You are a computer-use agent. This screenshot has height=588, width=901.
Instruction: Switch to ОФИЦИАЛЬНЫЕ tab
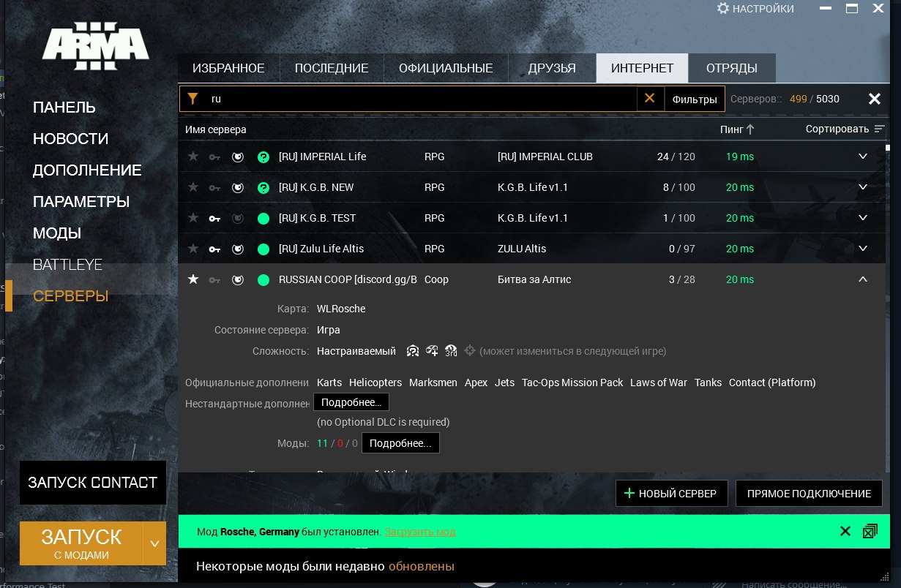pyautogui.click(x=446, y=68)
